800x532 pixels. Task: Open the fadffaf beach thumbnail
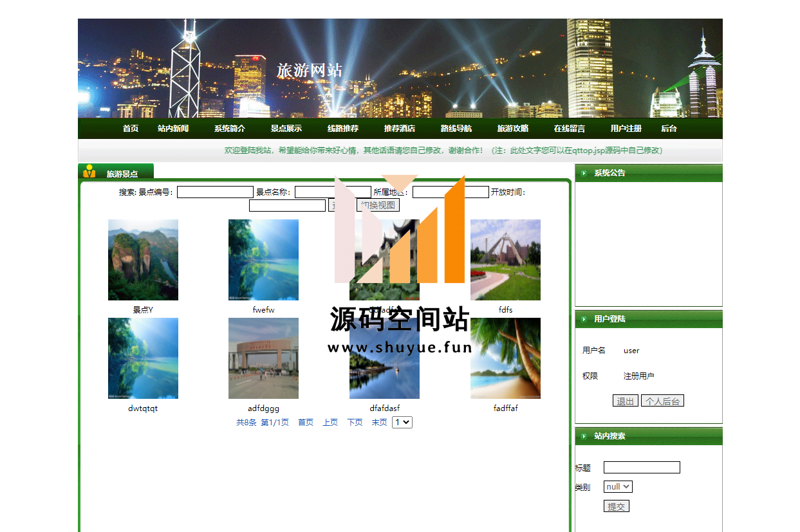click(505, 358)
